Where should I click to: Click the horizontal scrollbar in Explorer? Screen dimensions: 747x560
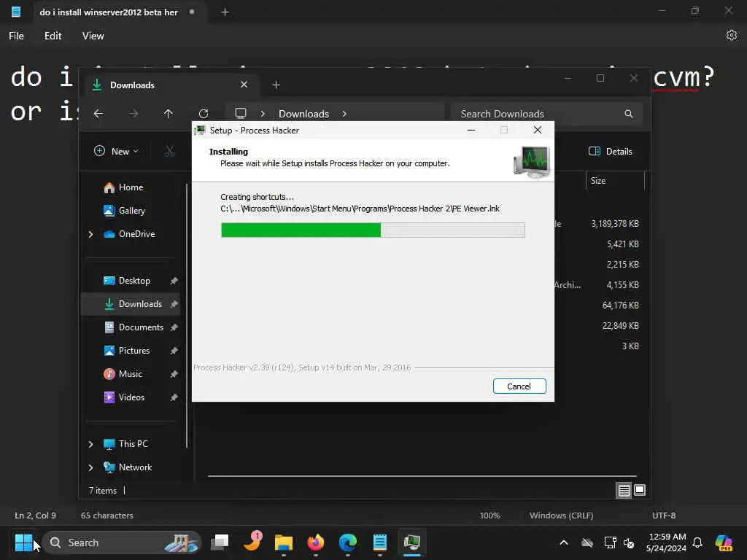[x=422, y=475]
